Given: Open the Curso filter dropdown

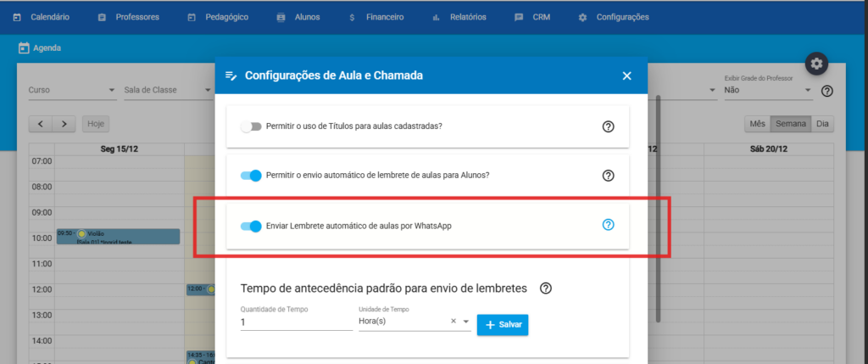Looking at the screenshot, I should (72, 91).
